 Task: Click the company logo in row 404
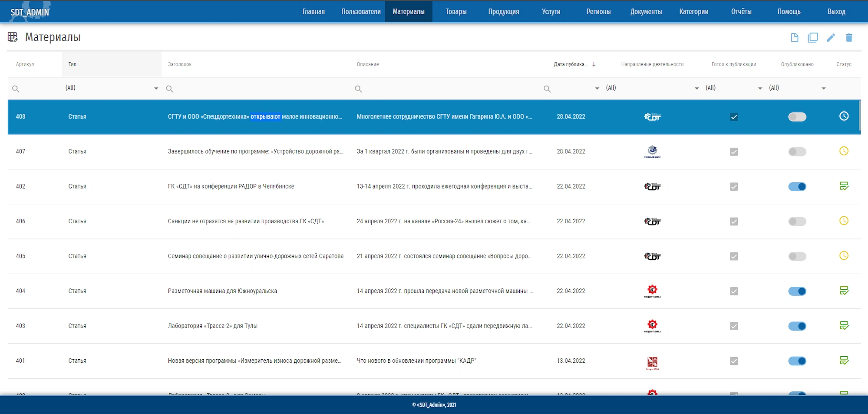[652, 291]
